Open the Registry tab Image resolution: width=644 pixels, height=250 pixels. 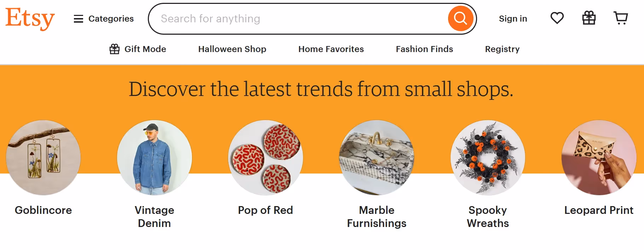(x=502, y=49)
